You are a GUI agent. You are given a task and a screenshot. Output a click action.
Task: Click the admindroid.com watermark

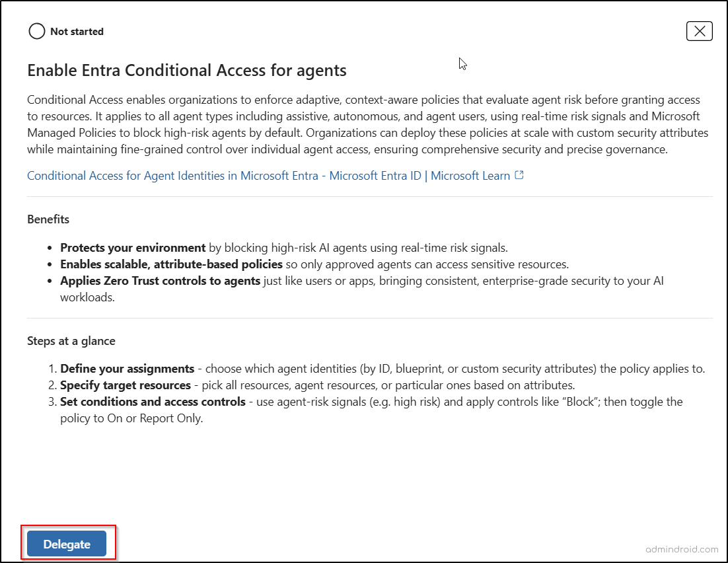(680, 548)
